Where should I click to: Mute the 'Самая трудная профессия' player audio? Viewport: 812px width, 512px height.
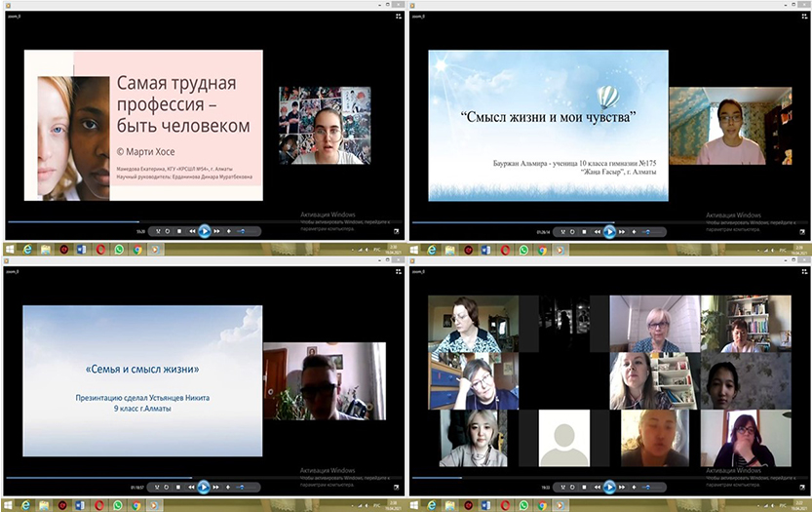pos(228,231)
